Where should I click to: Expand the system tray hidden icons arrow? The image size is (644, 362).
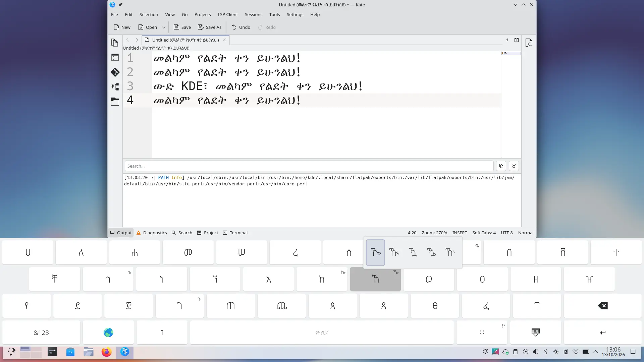point(595,352)
